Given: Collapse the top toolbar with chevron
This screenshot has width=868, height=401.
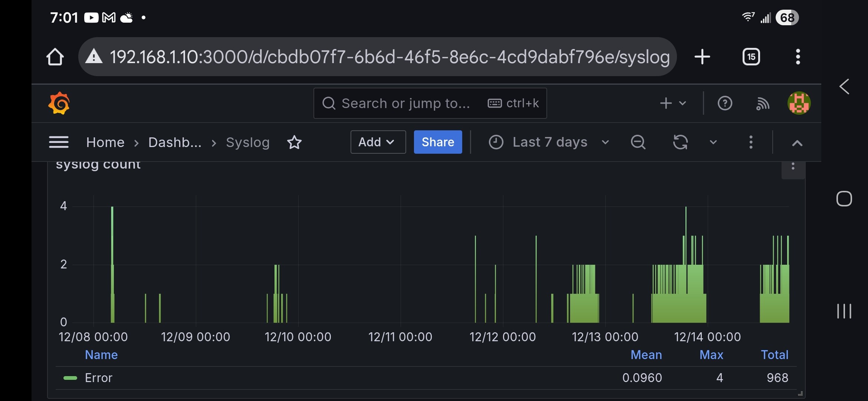Looking at the screenshot, I should (797, 143).
